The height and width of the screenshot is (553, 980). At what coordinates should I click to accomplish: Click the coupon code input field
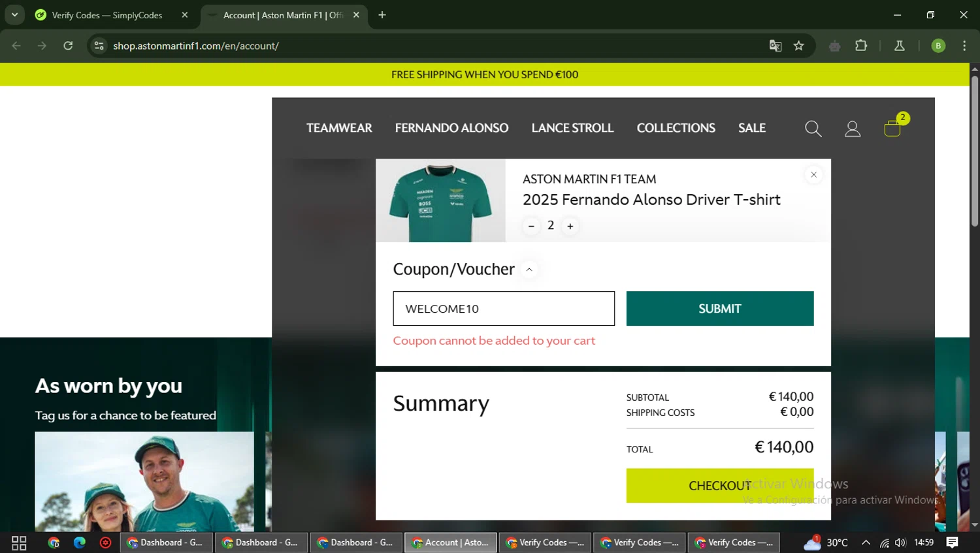(504, 308)
